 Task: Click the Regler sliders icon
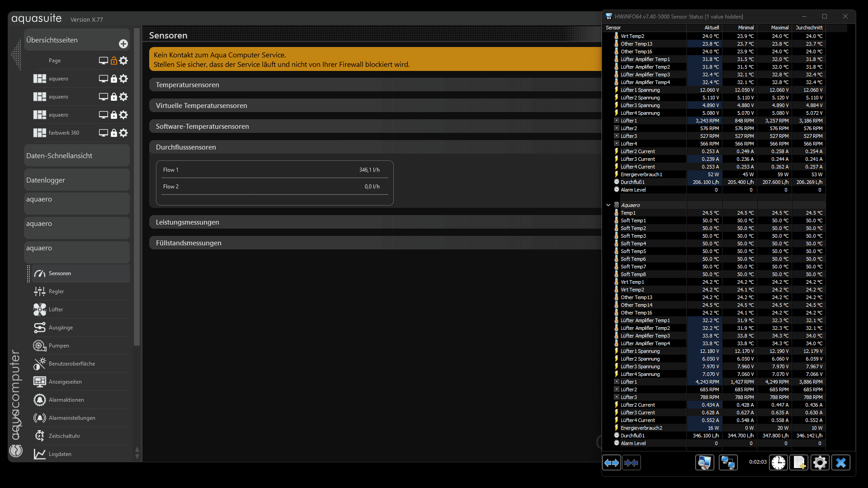click(40, 291)
